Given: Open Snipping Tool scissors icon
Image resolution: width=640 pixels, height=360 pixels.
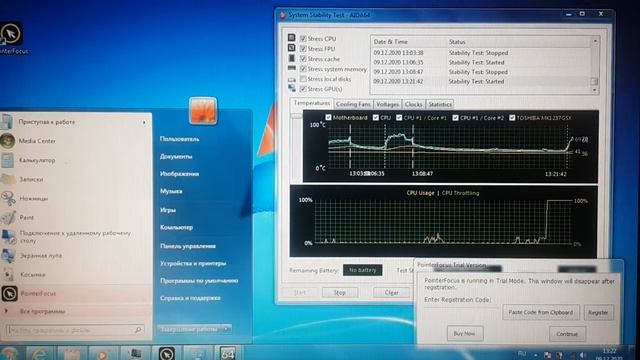Looking at the screenshot, I should [x=8, y=198].
